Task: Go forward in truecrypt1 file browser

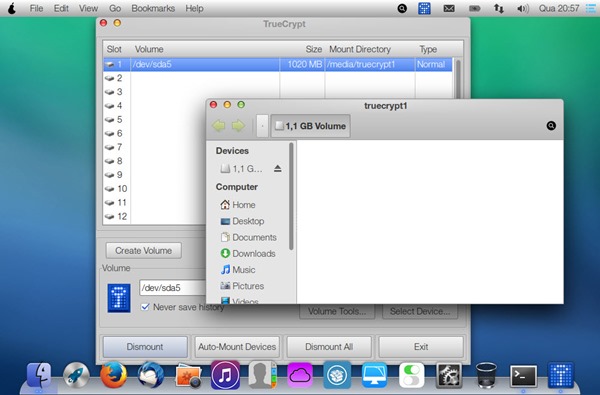Action: pyautogui.click(x=238, y=126)
